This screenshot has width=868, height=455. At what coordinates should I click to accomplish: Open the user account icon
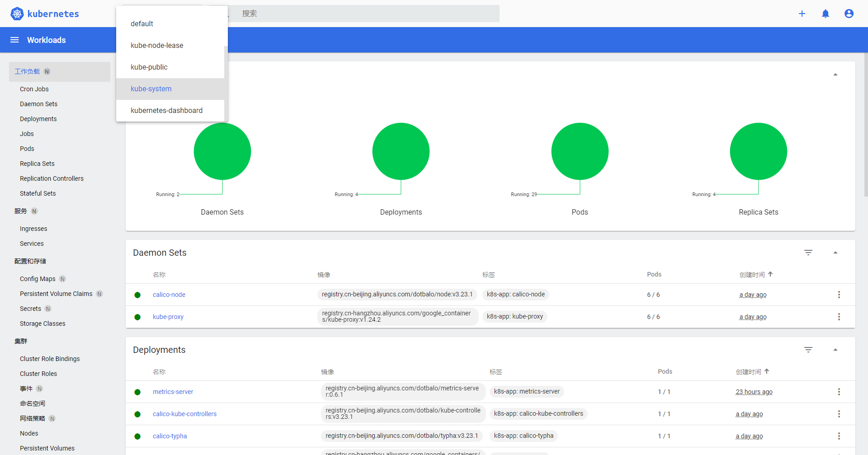(x=849, y=14)
